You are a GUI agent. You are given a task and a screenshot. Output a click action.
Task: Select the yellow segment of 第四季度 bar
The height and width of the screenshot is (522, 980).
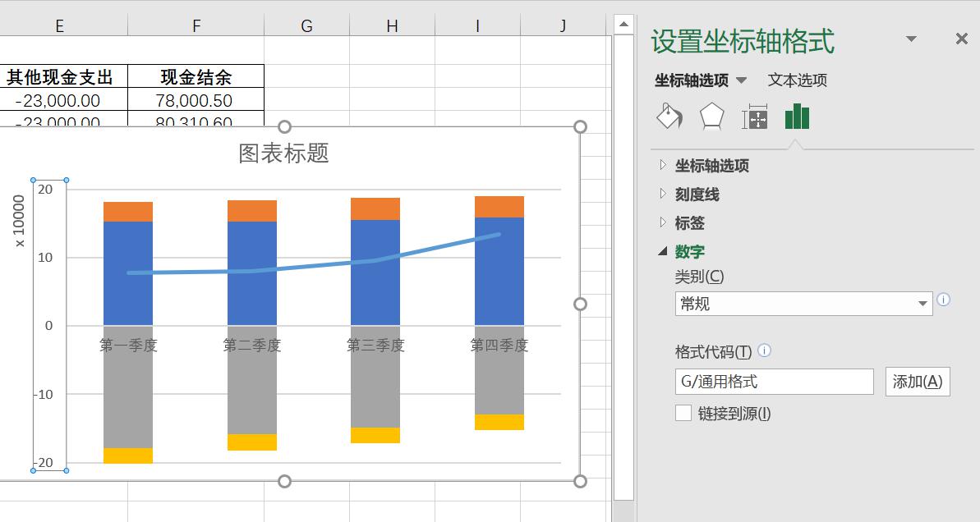point(499,422)
